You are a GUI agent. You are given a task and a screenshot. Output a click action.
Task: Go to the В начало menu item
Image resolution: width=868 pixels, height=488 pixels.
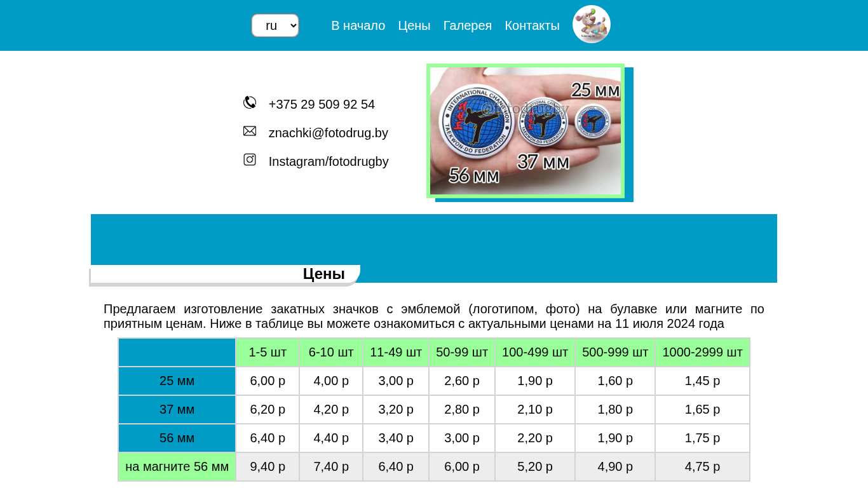click(x=358, y=25)
